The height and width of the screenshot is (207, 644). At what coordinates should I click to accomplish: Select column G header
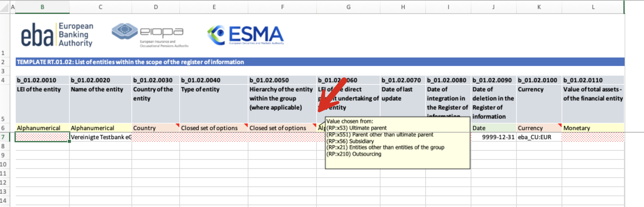(348, 7)
